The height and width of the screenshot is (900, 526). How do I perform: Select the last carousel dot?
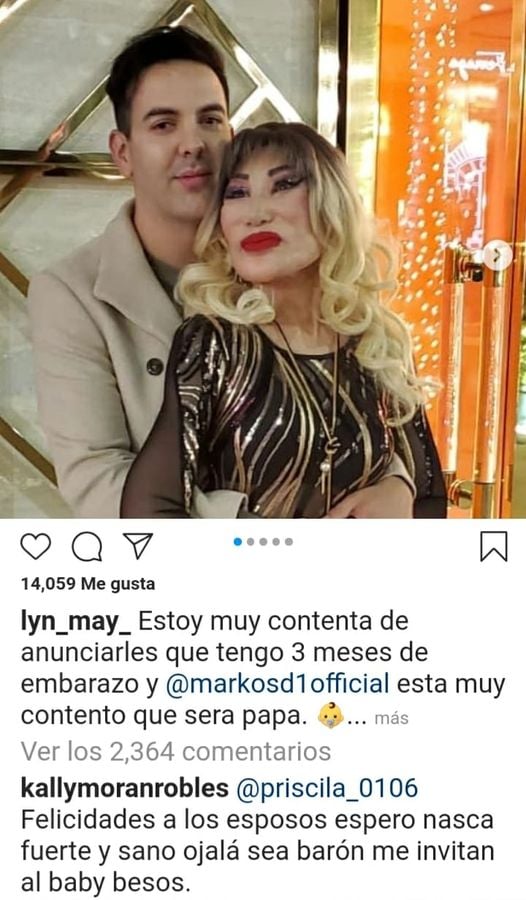point(289,542)
